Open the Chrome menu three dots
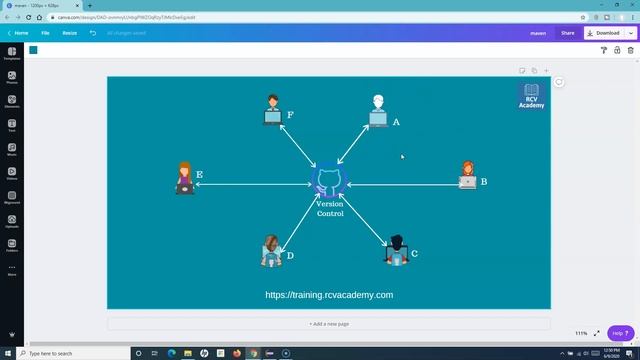Image resolution: width=640 pixels, height=360 pixels. [x=633, y=18]
